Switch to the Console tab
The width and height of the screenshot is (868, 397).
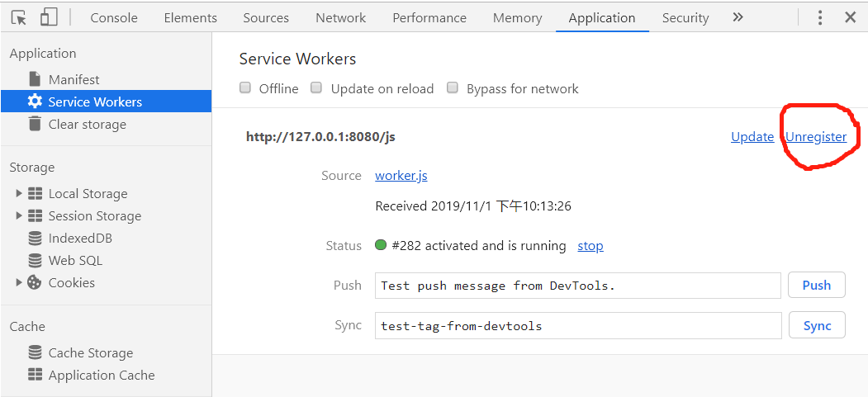click(113, 17)
